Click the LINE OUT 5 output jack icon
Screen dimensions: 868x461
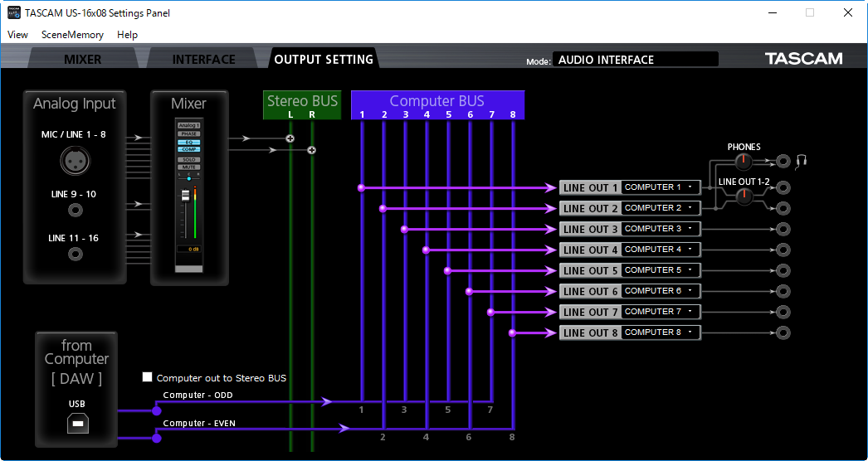point(783,270)
